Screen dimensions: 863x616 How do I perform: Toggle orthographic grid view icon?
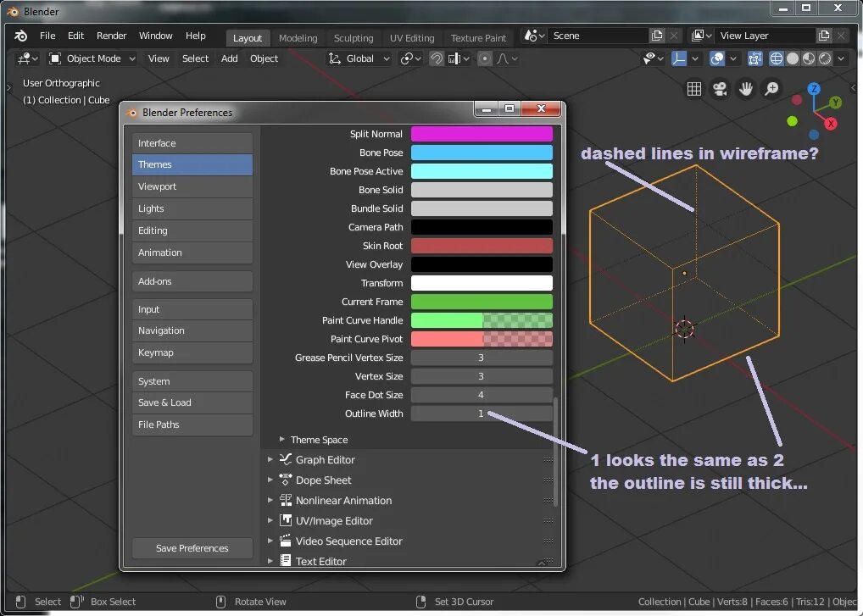pyautogui.click(x=694, y=89)
